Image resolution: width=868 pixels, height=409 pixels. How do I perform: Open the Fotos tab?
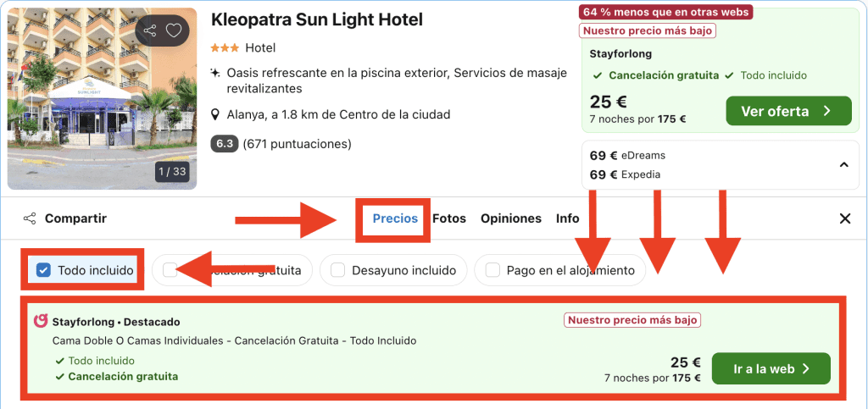pyautogui.click(x=449, y=218)
